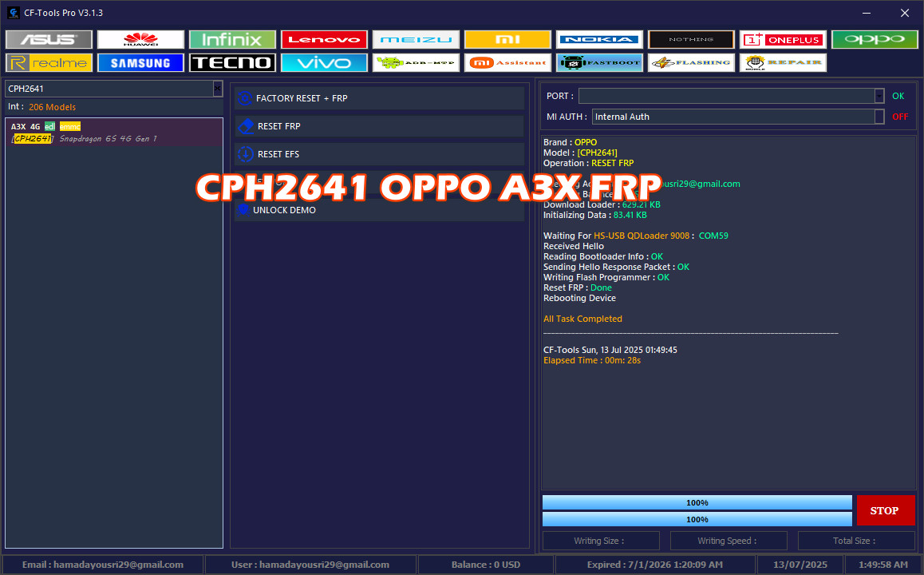The height and width of the screenshot is (575, 924).
Task: Click the 100% progress bar
Action: (697, 502)
